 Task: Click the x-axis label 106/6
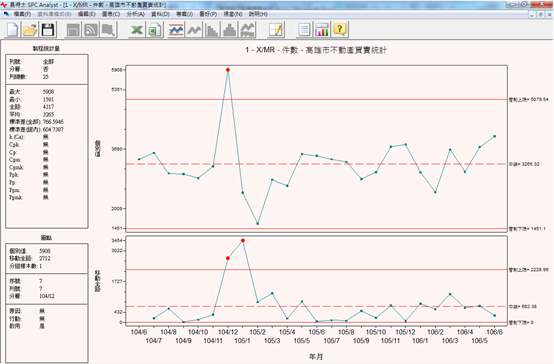click(x=494, y=332)
